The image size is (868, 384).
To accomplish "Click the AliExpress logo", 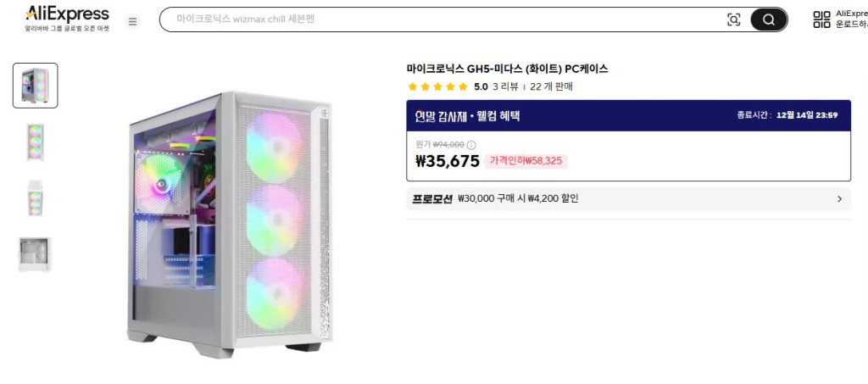I will 67,14.
